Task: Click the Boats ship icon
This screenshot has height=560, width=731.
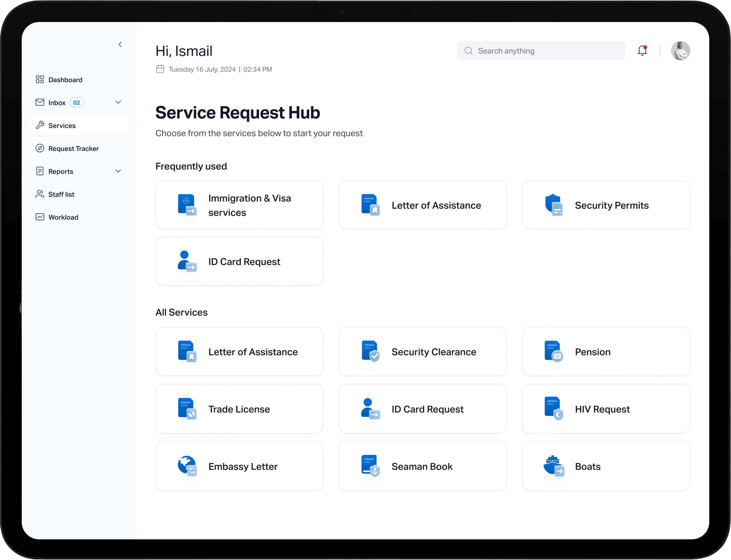Action: (x=553, y=466)
